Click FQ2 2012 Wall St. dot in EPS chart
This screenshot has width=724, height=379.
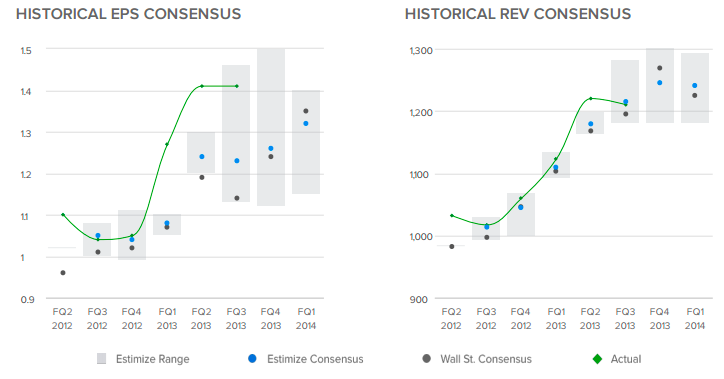tap(63, 273)
